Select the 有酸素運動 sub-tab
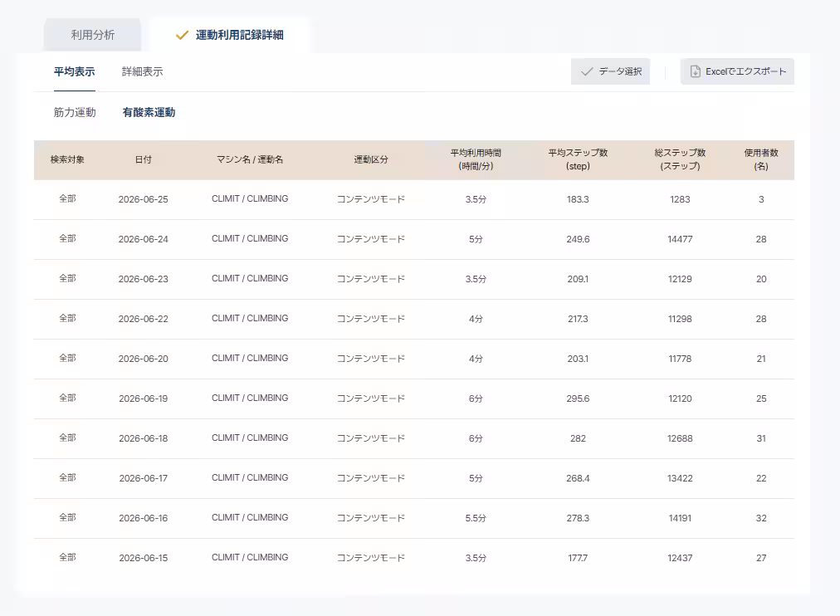The image size is (840, 616). (x=149, y=112)
